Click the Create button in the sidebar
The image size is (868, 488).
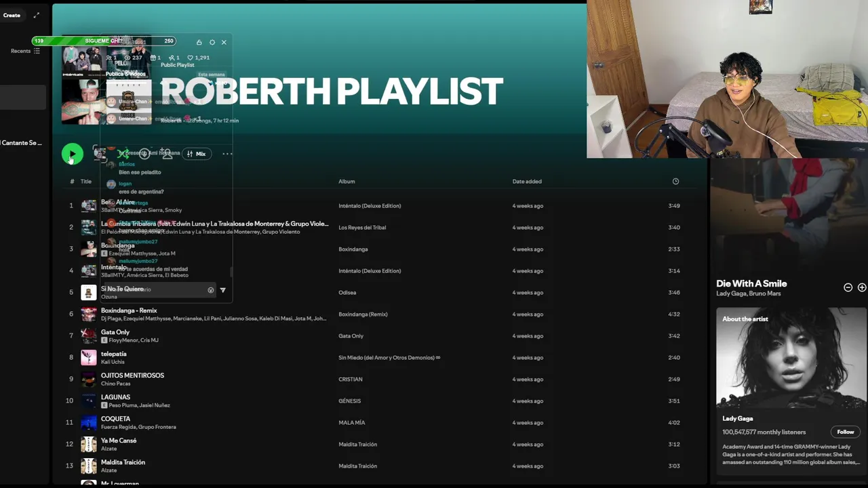point(12,15)
